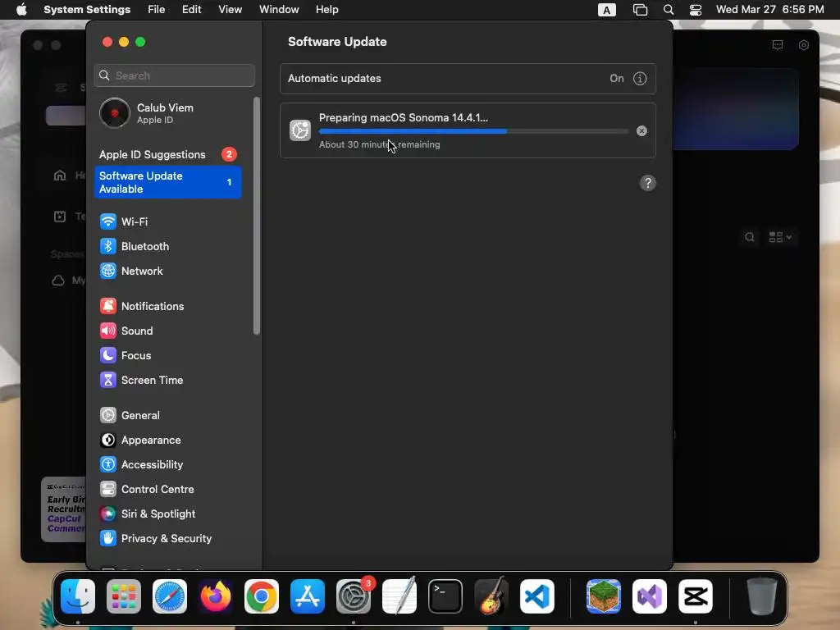Click the input source A indicator

(606, 10)
